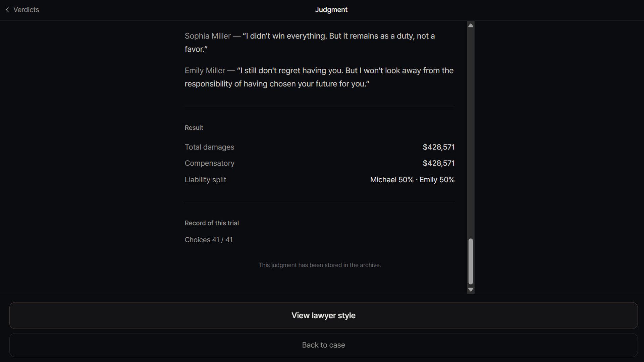
Task: Open View lawyer style
Action: coord(323,315)
